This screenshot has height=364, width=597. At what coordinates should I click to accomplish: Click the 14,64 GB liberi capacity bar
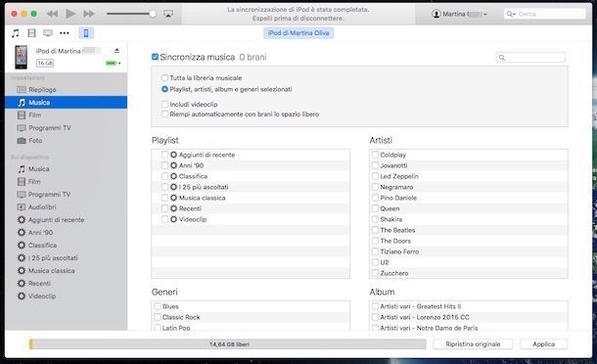(228, 344)
